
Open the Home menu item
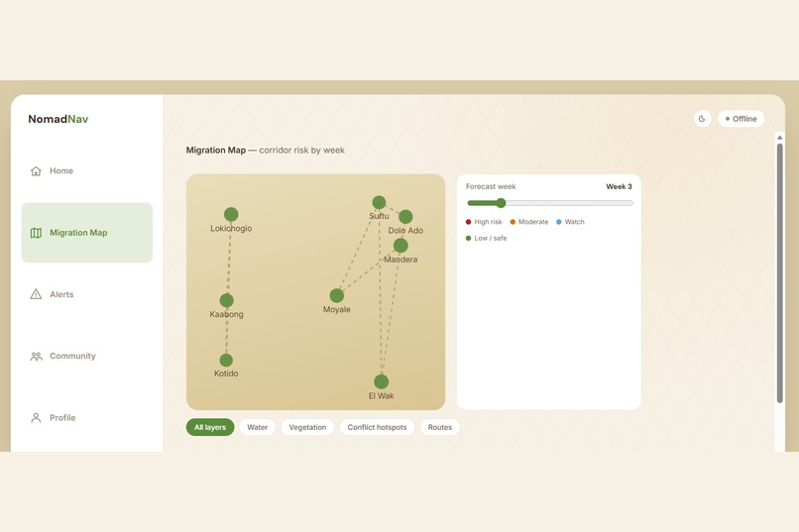(x=87, y=171)
